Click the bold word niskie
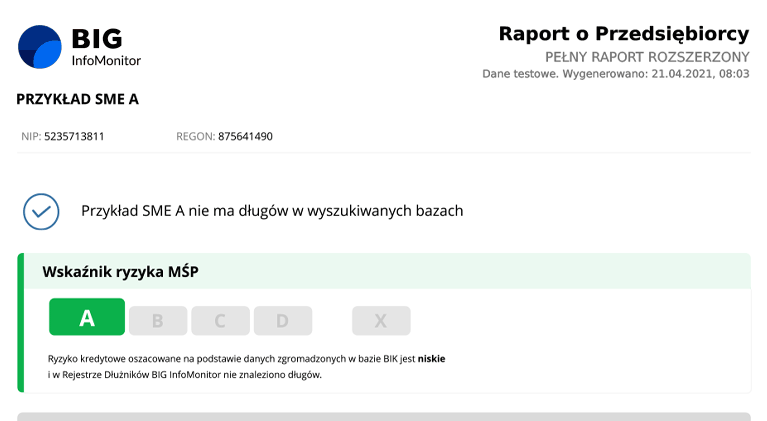 (431, 357)
